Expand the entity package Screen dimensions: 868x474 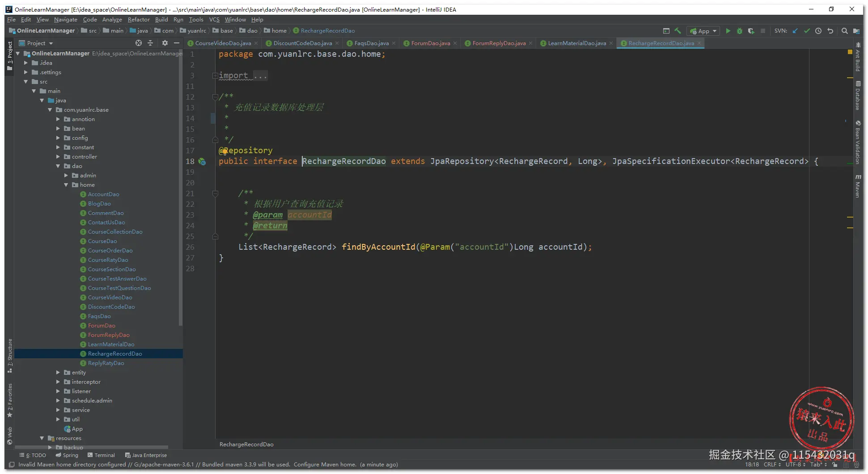click(x=58, y=373)
